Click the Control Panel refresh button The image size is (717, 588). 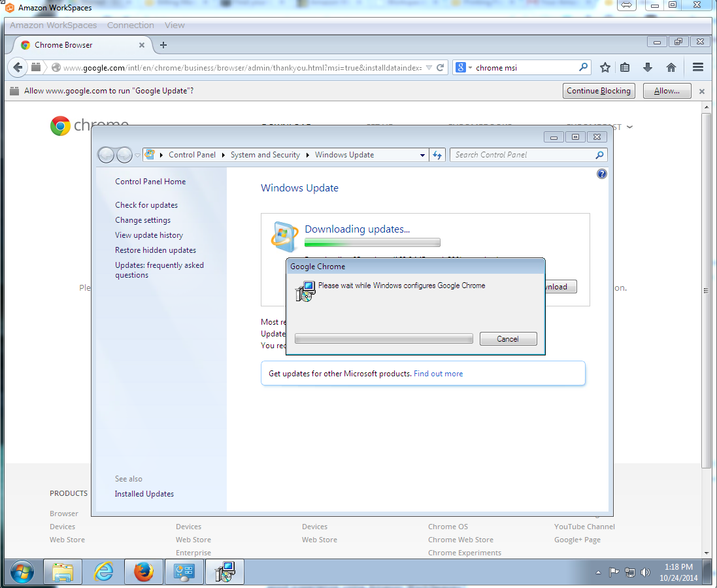click(437, 155)
